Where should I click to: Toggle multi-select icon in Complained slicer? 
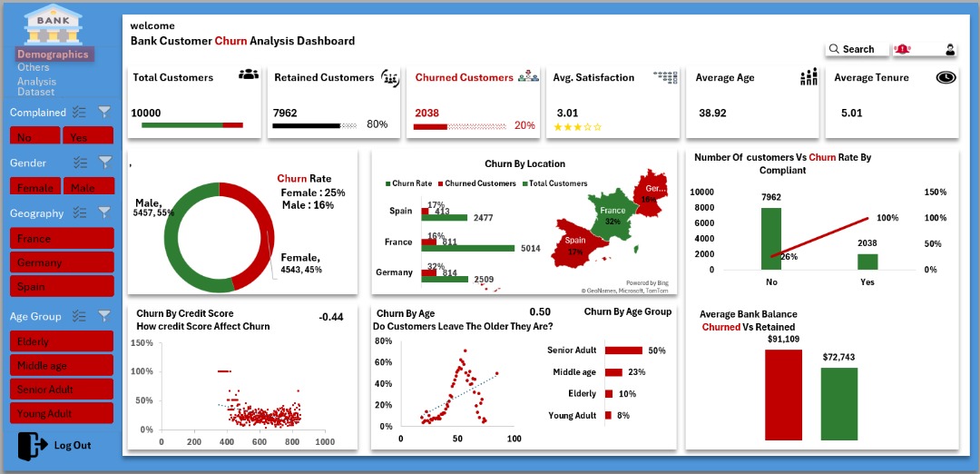click(x=79, y=112)
